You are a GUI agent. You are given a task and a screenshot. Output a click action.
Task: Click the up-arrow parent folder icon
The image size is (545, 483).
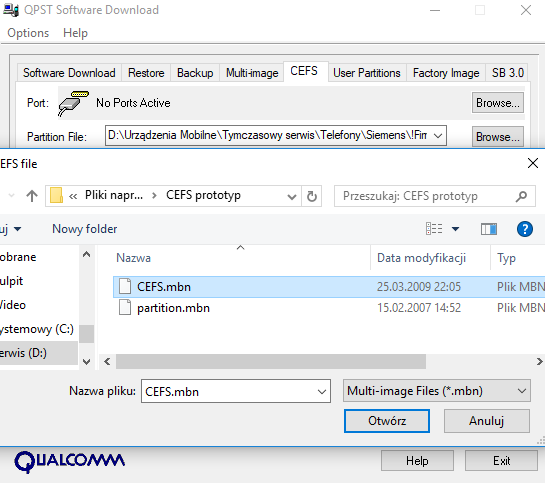(x=32, y=196)
